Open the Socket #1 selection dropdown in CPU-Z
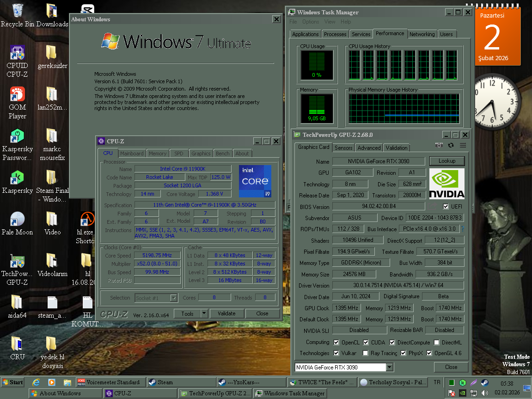The width and height of the screenshot is (532, 399). [173, 298]
